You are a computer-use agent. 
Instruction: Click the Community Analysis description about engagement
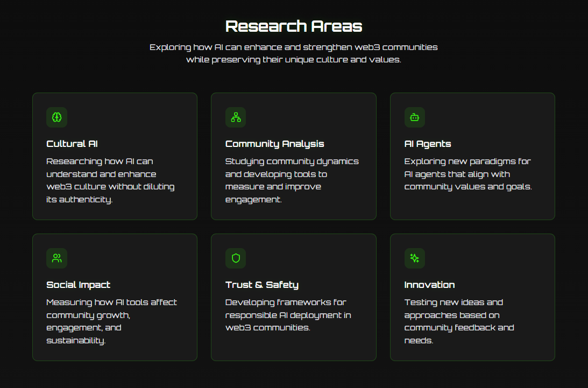(292, 180)
